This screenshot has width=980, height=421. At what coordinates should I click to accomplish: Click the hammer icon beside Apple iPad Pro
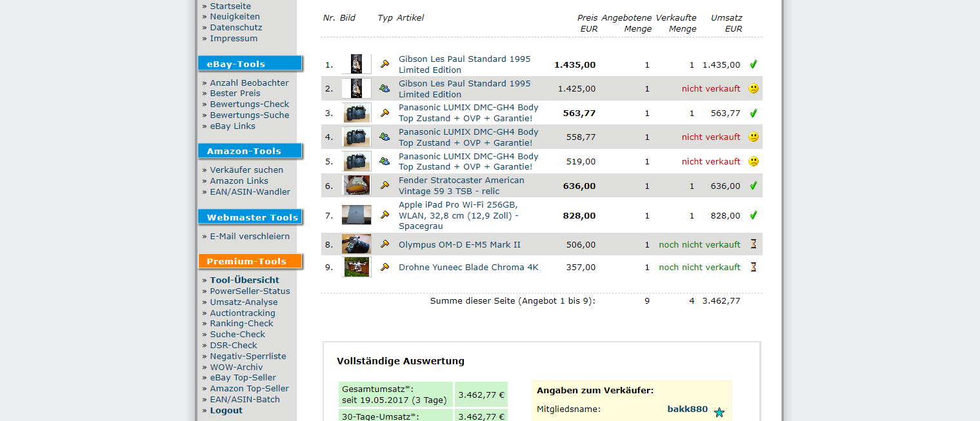(385, 215)
